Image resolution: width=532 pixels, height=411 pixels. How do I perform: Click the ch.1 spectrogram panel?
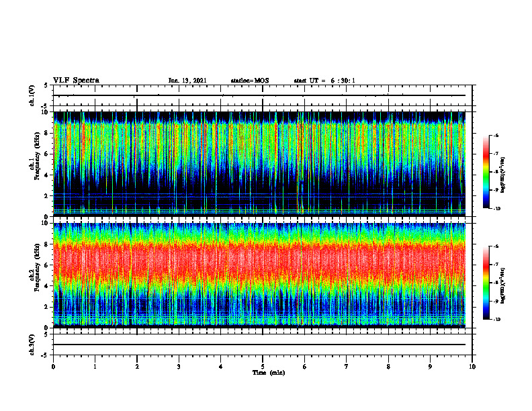click(x=259, y=164)
